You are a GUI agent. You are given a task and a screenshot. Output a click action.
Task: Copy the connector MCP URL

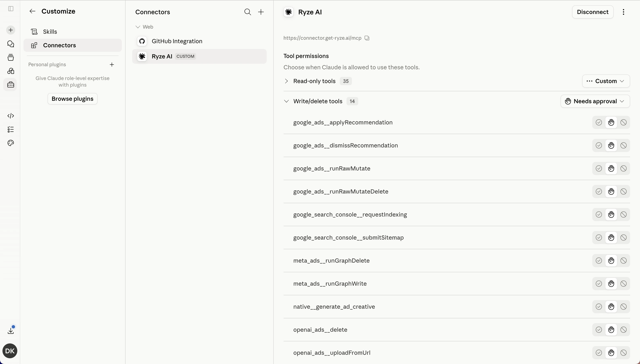(367, 38)
